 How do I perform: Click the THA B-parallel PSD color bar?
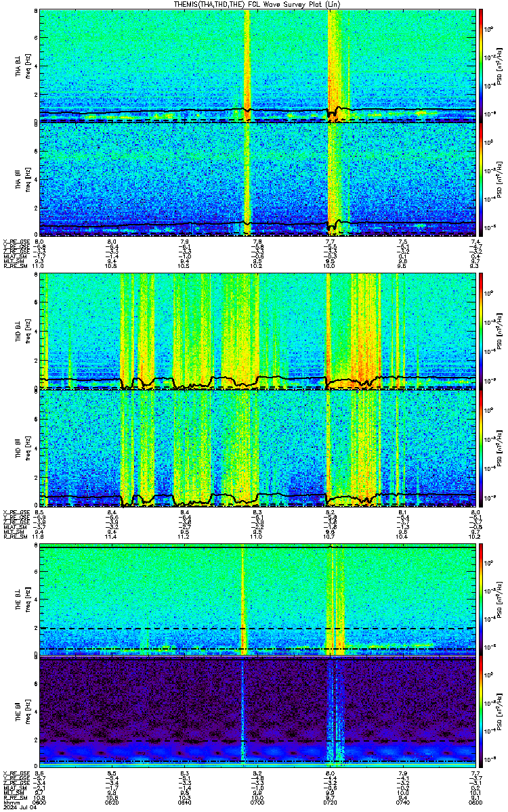482,180
